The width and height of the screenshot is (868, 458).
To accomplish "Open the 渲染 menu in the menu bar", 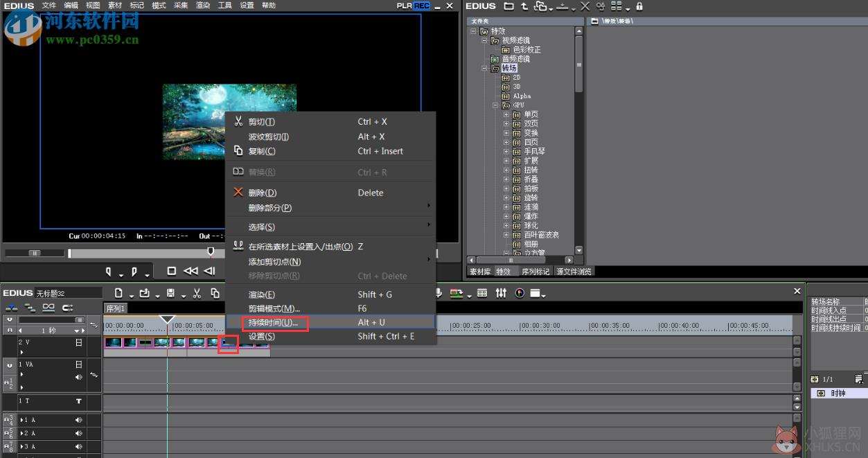I will (x=203, y=6).
